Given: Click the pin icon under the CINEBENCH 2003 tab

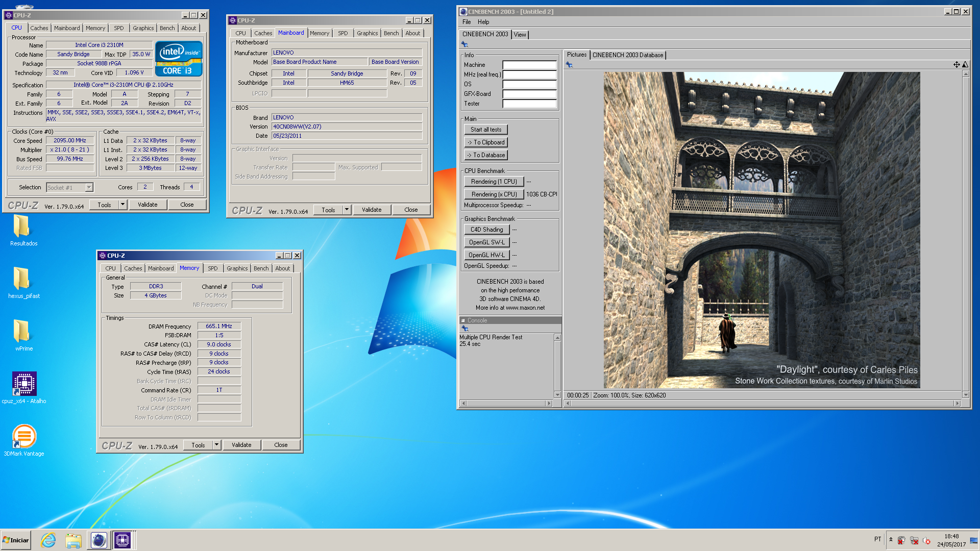Looking at the screenshot, I should pyautogui.click(x=464, y=44).
